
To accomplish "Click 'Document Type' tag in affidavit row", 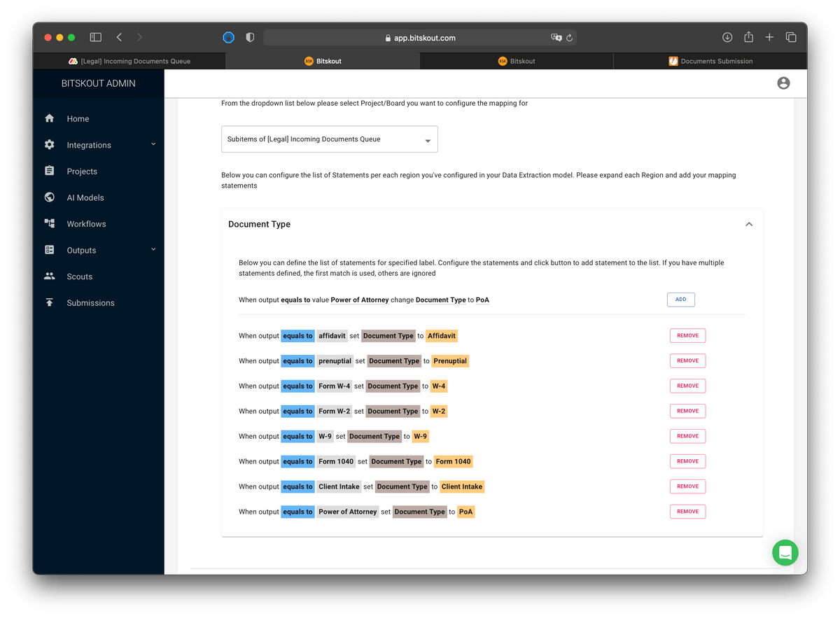I will (x=388, y=336).
